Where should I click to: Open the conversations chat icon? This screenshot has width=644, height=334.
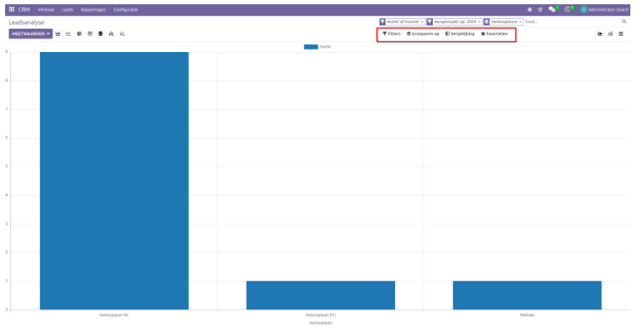pos(552,9)
